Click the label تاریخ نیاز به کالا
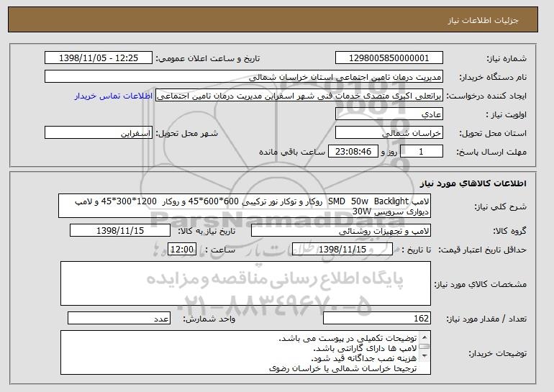554x392 pixels. [x=206, y=231]
